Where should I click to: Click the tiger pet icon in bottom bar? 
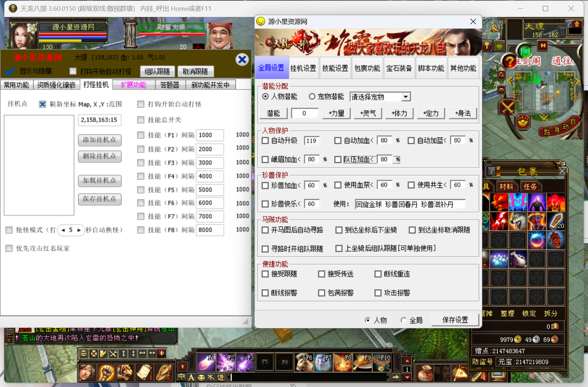125,373
